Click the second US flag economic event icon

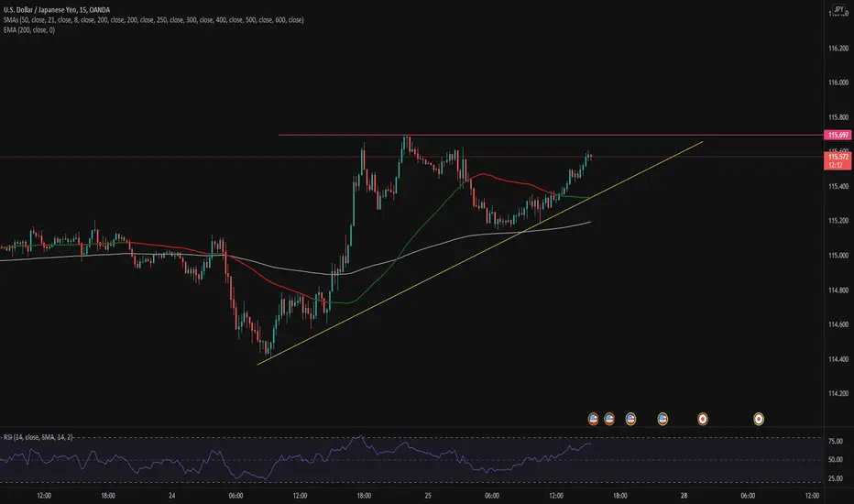coord(609,419)
